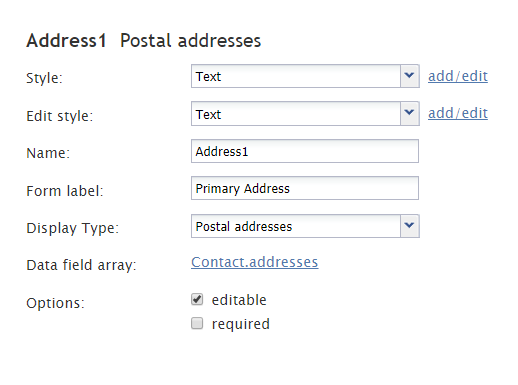Click the Postal addresses heading text

coord(190,41)
